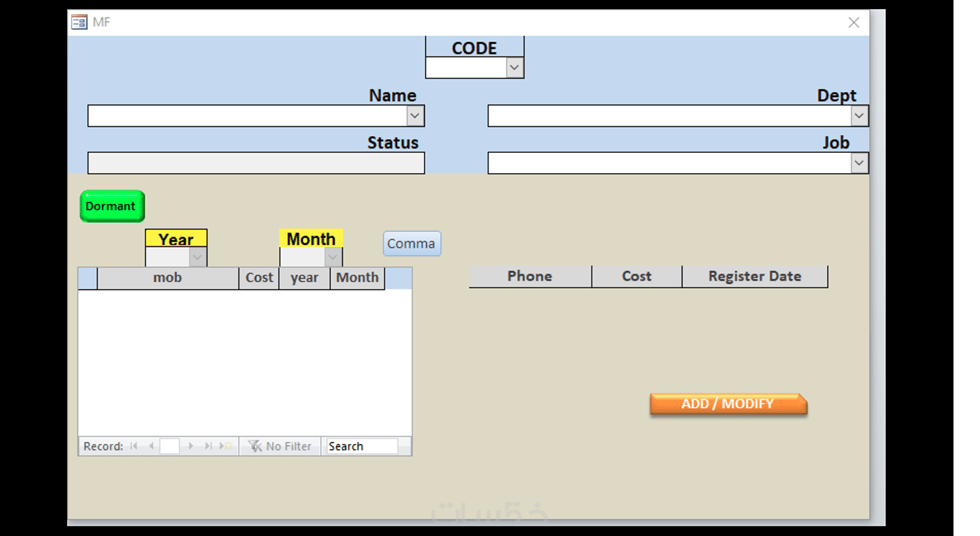Click the datasheet select-all corner box
Image resolution: width=980 pixels, height=536 pixels.
pyautogui.click(x=88, y=278)
